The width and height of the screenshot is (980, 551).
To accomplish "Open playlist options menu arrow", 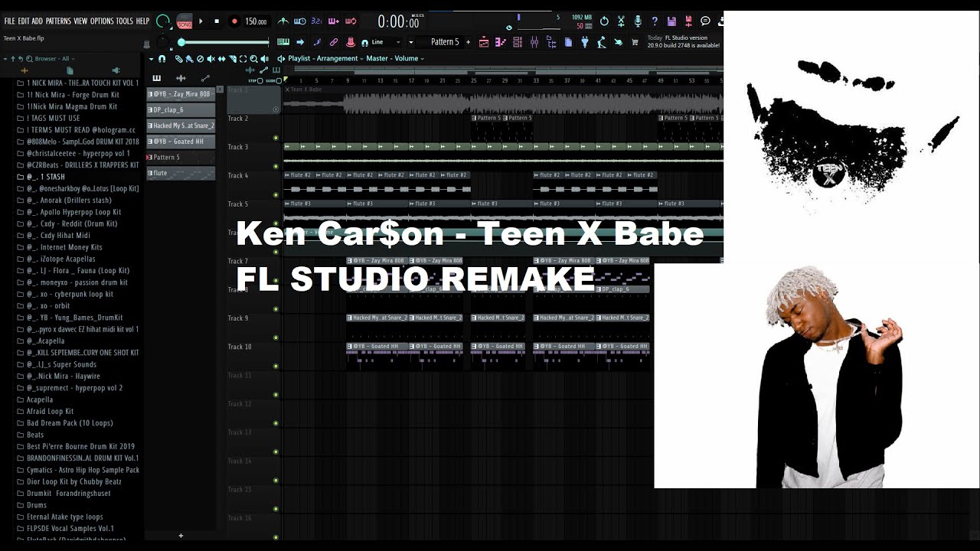I will (151, 59).
